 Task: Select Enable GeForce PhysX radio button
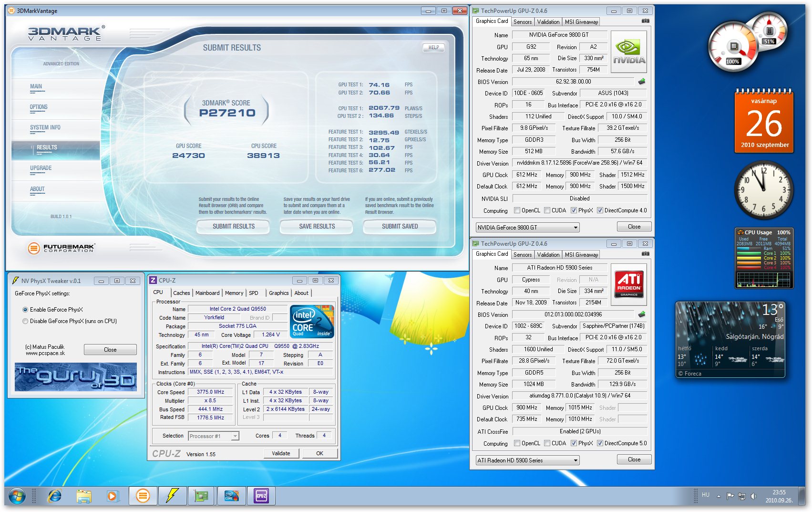(25, 310)
